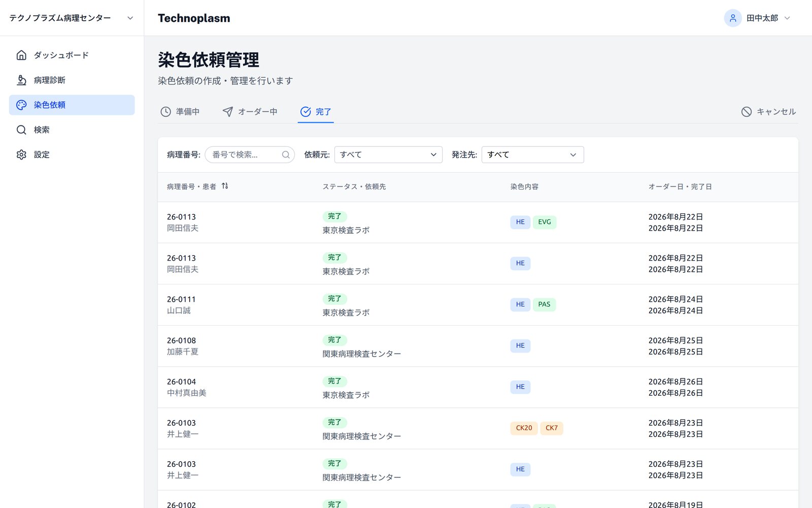Open the ダッシュボード home icon
This screenshot has height=508, width=812.
click(x=21, y=55)
